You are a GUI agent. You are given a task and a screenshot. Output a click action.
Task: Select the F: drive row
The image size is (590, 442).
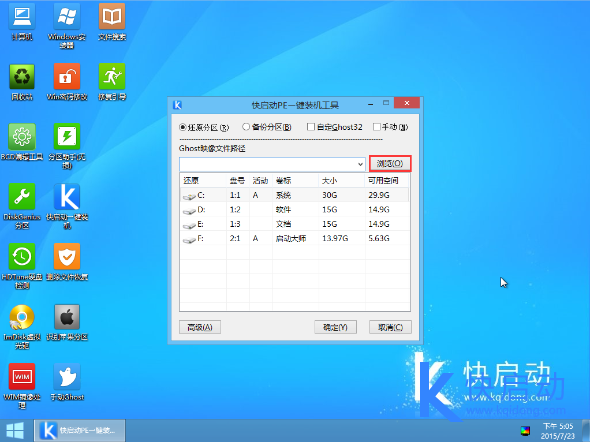coord(295,238)
